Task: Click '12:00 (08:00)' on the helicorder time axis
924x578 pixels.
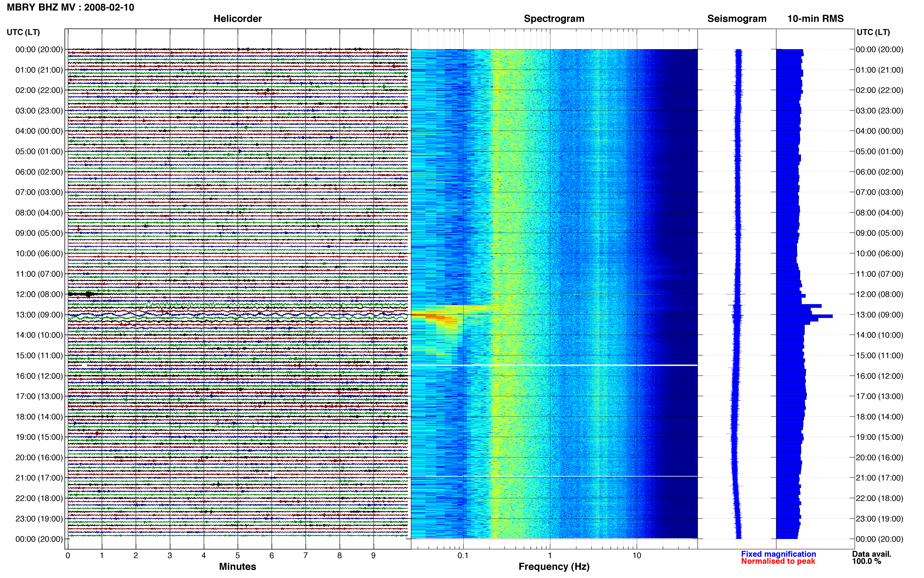Action: point(39,294)
